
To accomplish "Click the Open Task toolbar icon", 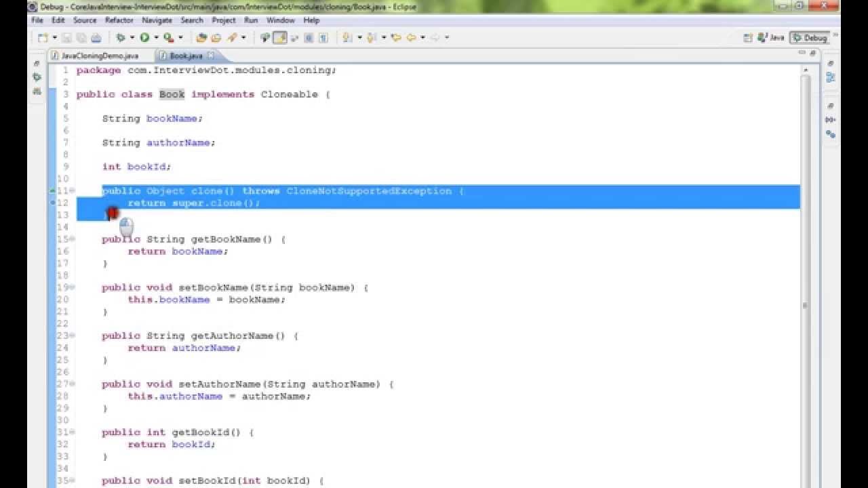I will 264,38.
